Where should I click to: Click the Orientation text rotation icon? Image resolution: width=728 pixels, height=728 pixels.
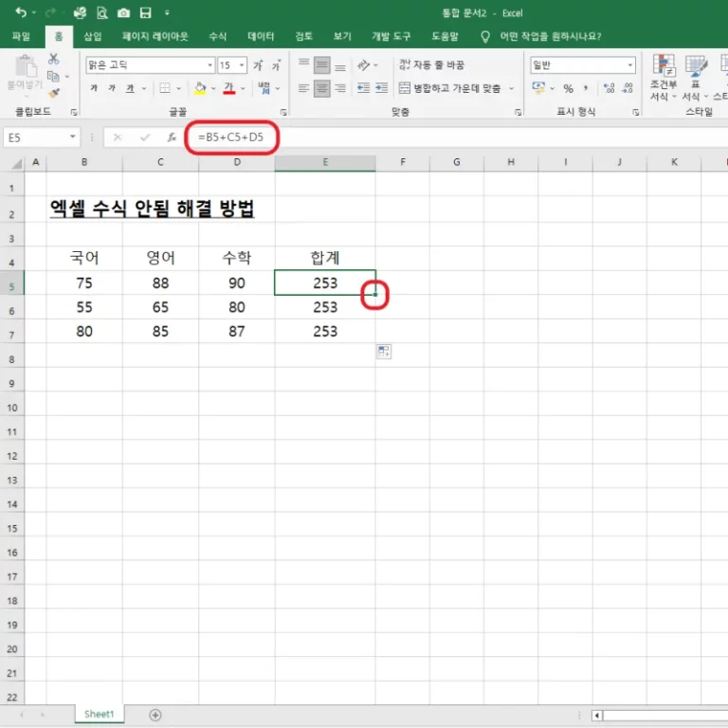tap(364, 65)
